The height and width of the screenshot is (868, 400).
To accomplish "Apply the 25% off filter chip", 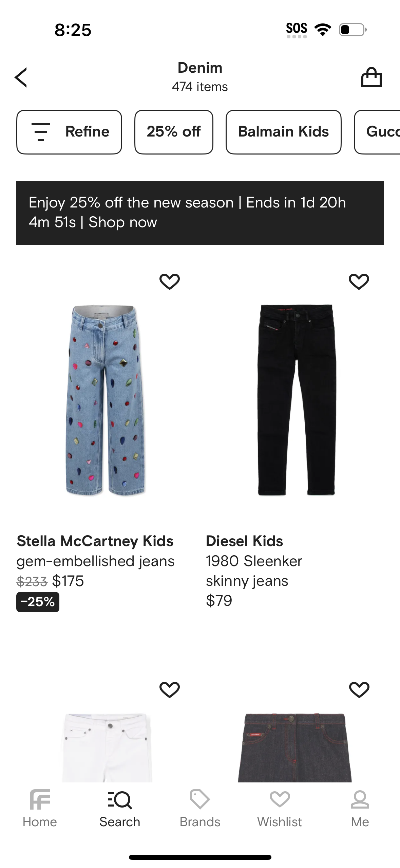I will click(174, 132).
